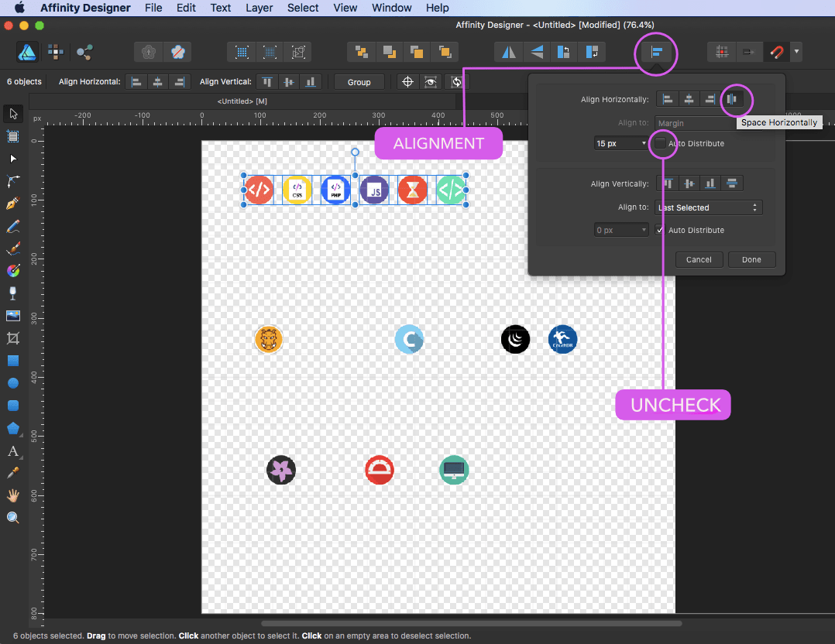The height and width of the screenshot is (644, 835).
Task: Toggle the magnet Snapping button
Action: coord(775,53)
